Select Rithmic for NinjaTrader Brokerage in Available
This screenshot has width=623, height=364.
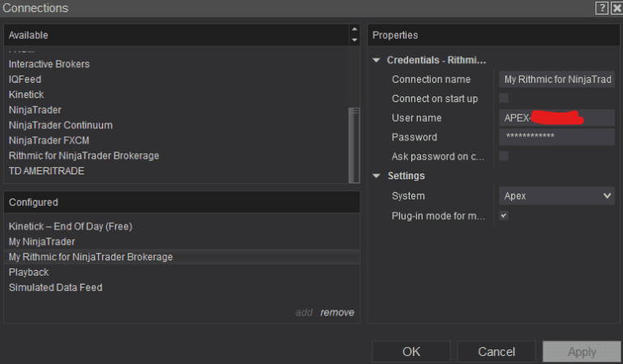click(84, 156)
